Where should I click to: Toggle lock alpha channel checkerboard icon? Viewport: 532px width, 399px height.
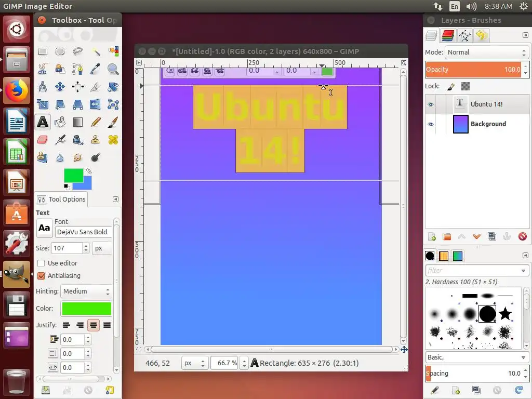click(x=465, y=87)
